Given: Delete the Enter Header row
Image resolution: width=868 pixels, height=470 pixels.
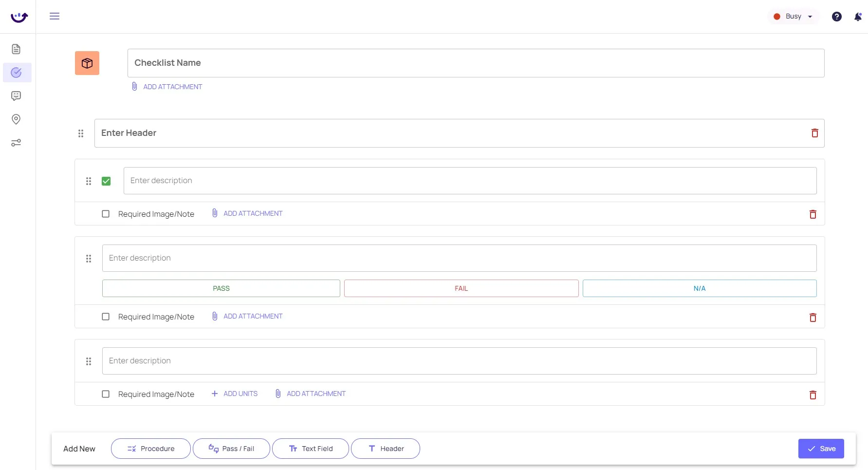Looking at the screenshot, I should point(814,133).
